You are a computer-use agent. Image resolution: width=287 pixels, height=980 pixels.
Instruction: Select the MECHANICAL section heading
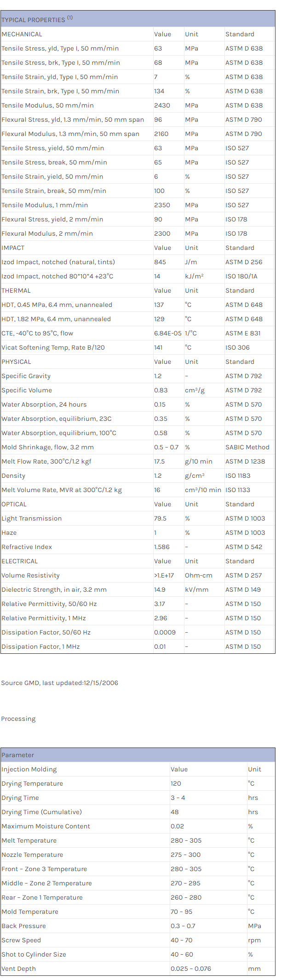(22, 34)
